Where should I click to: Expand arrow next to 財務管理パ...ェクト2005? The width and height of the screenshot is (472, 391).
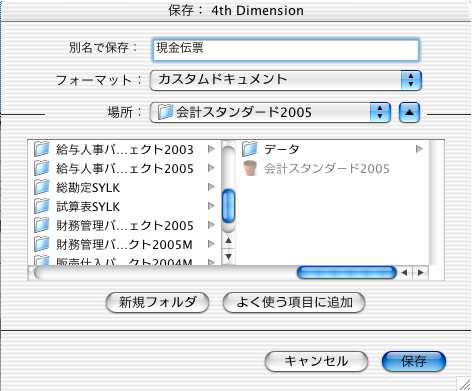[x=211, y=225]
